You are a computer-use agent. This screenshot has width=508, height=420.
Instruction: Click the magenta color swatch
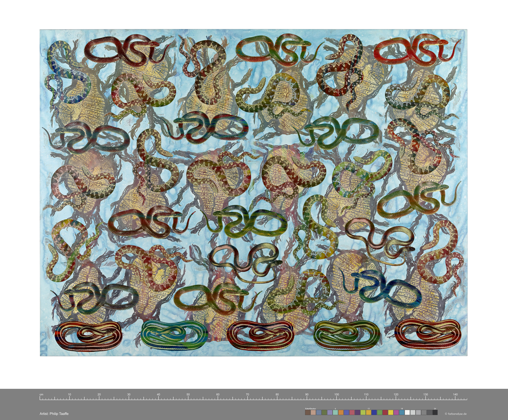(396, 412)
